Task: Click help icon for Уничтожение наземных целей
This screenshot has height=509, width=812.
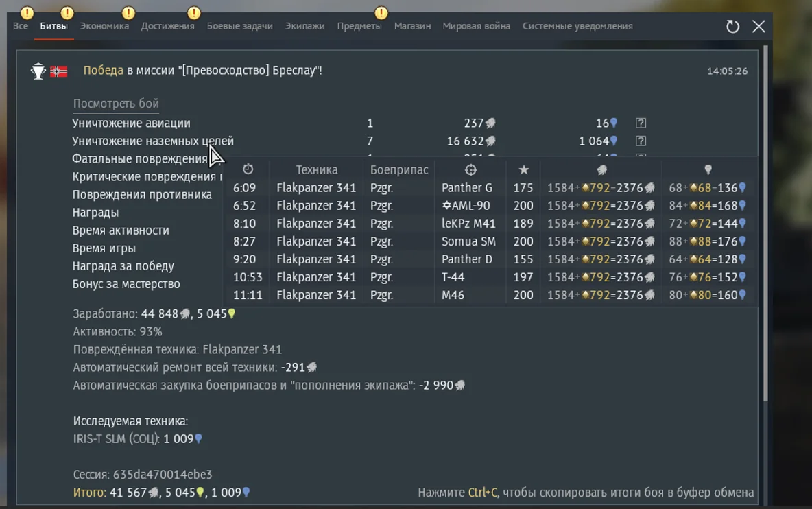Action: (x=641, y=141)
